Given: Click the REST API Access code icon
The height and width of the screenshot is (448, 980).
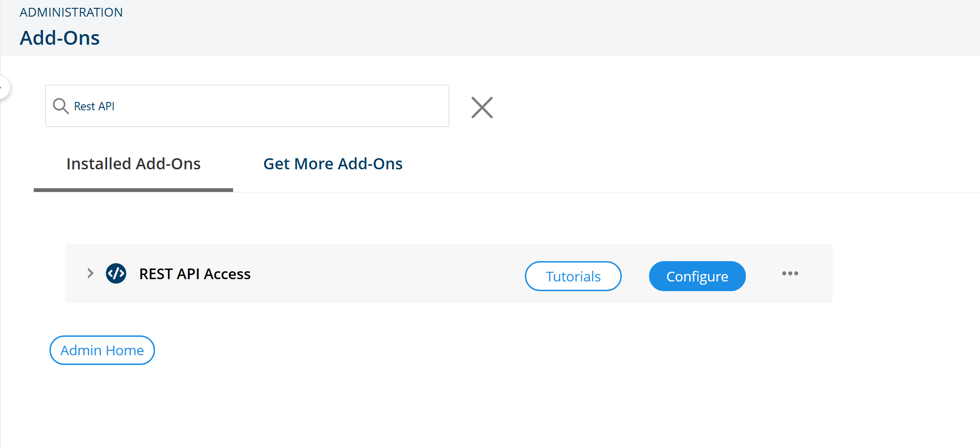Looking at the screenshot, I should click(116, 274).
